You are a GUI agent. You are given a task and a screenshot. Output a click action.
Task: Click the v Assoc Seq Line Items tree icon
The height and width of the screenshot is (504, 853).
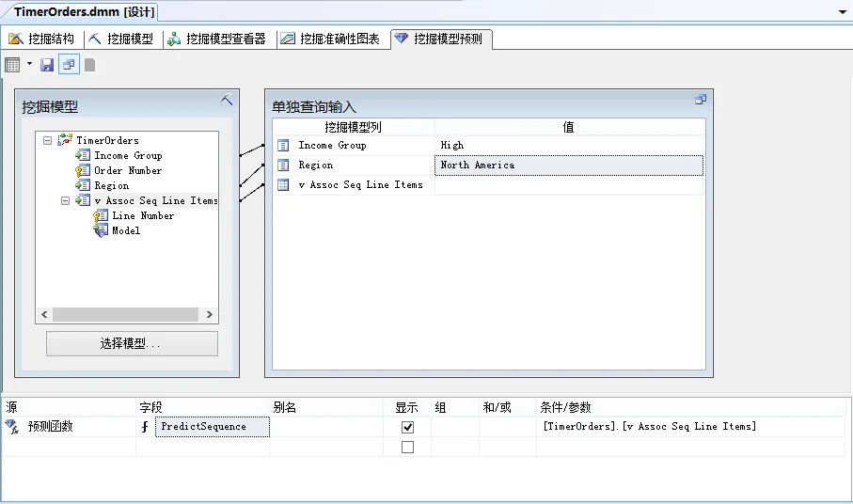click(x=83, y=200)
